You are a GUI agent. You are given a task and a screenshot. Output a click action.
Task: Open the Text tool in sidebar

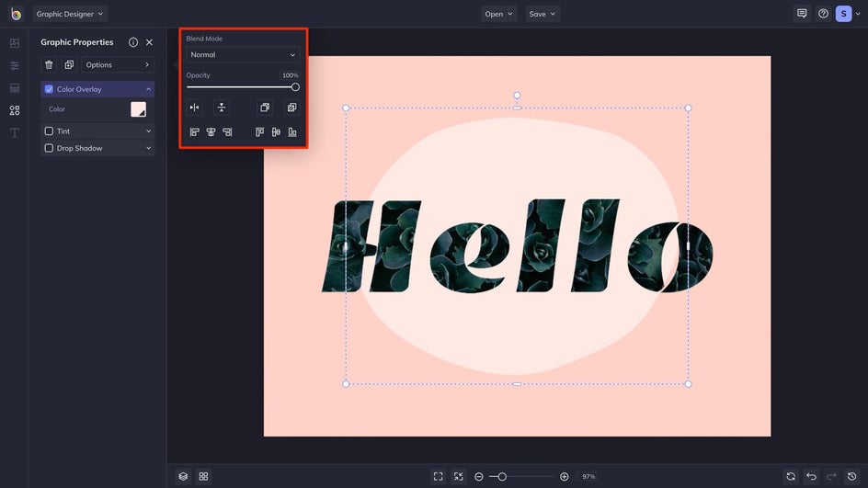(14, 133)
